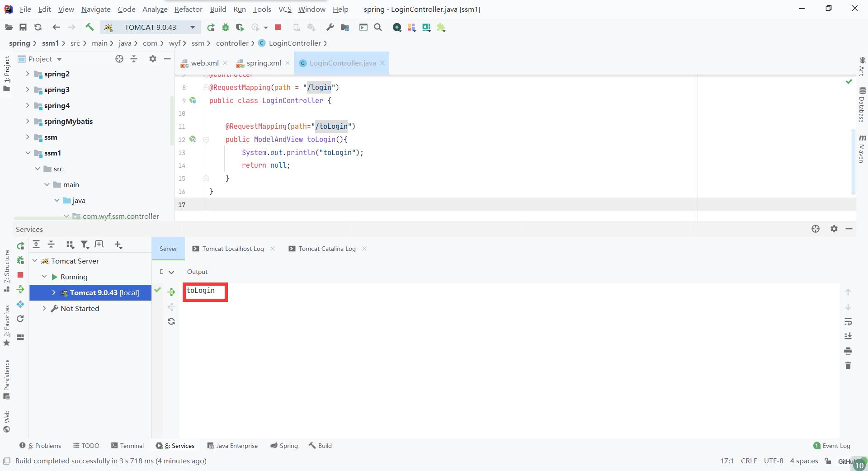Open the Refactor menu
The height and width of the screenshot is (471, 868).
(188, 9)
